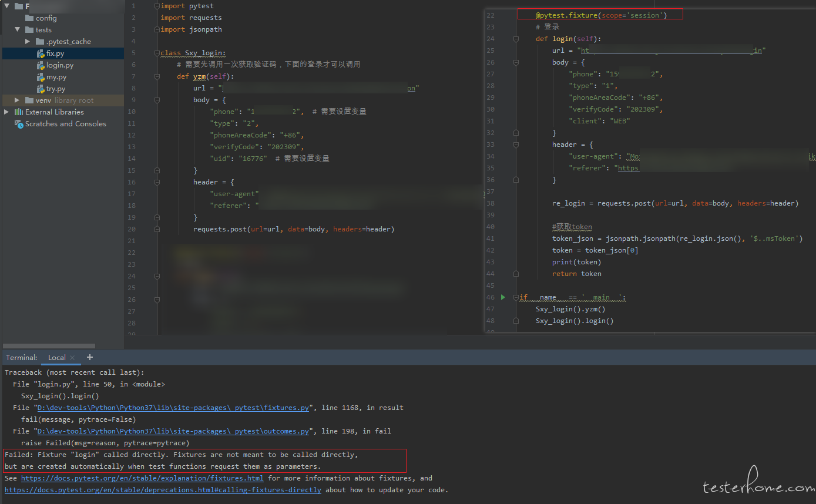Click the Scratches and Consoles icon
The image size is (816, 504).
pyautogui.click(x=19, y=124)
